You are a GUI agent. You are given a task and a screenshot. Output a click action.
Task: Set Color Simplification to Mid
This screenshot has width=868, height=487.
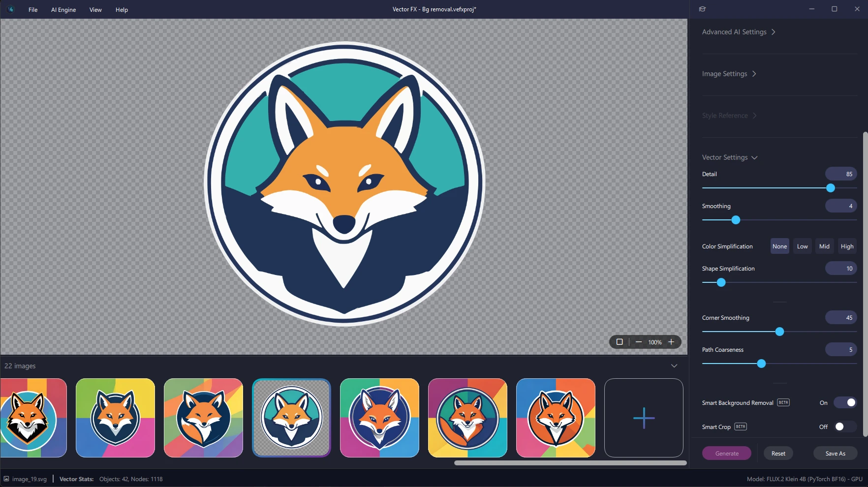click(824, 246)
